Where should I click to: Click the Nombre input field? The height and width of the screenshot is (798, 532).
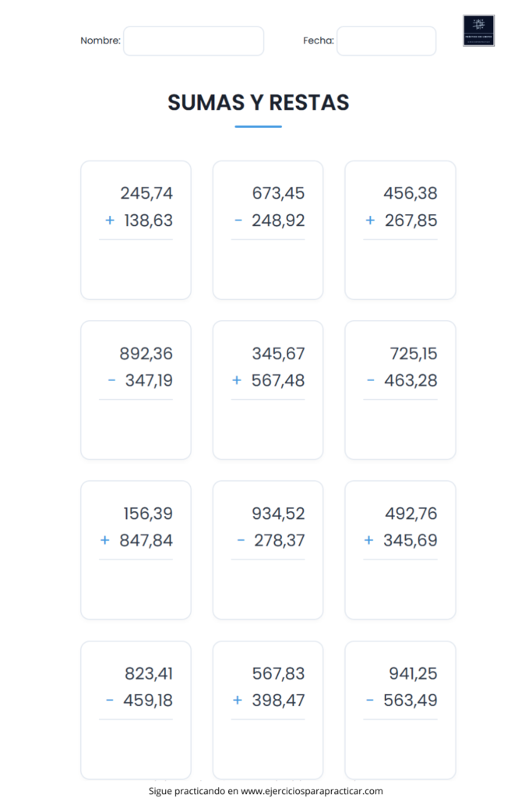point(193,41)
